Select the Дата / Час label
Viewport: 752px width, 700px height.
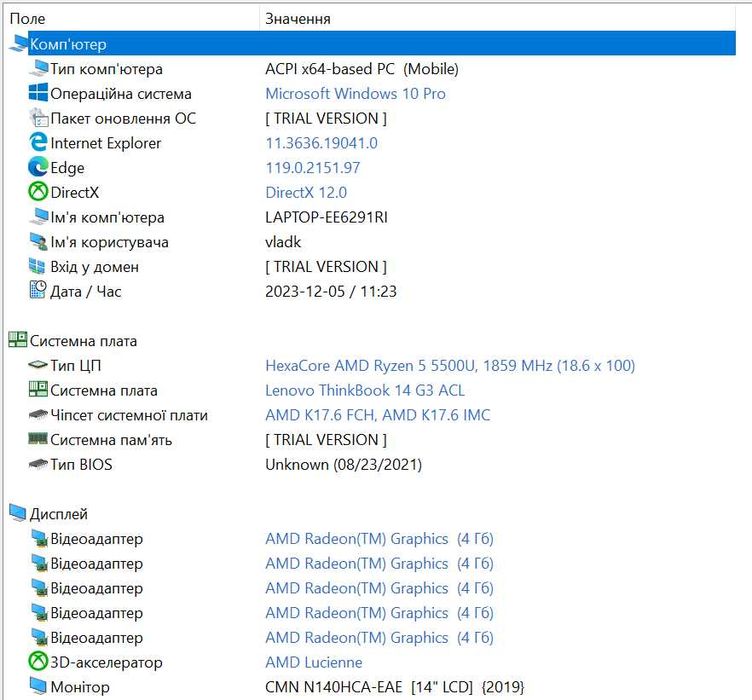pos(86,292)
